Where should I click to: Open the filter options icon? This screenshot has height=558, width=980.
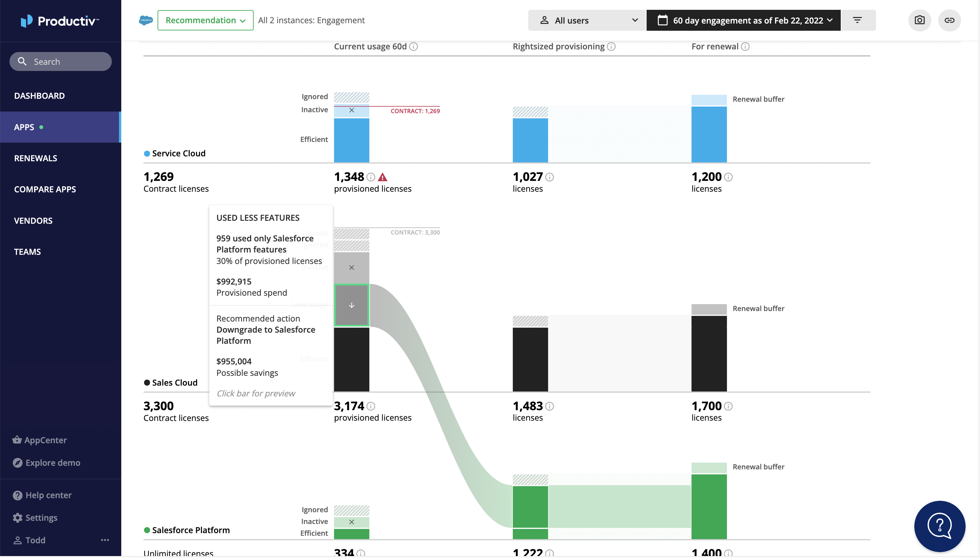(857, 20)
